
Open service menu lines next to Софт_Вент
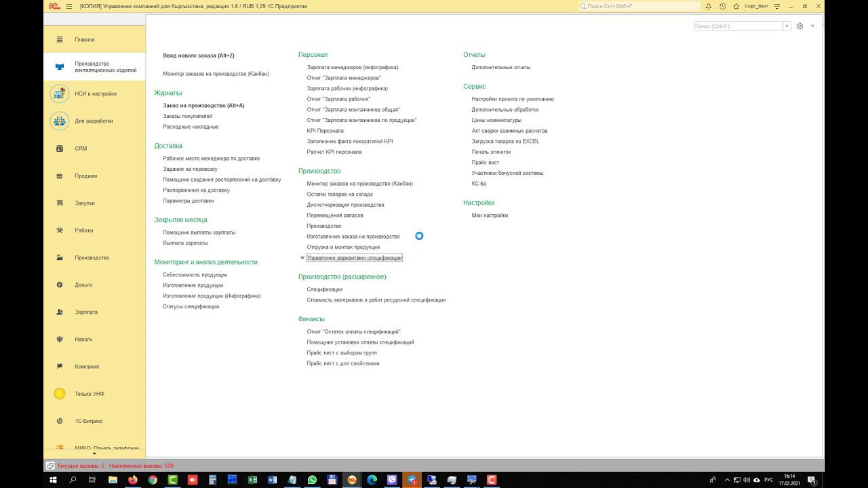(777, 6)
